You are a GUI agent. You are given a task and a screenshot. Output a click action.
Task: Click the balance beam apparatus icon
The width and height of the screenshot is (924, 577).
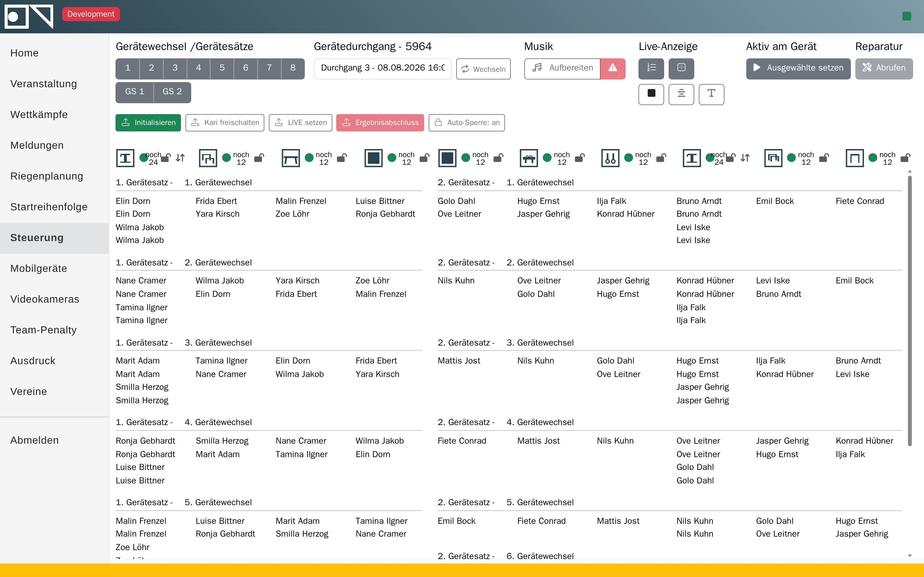coord(291,158)
